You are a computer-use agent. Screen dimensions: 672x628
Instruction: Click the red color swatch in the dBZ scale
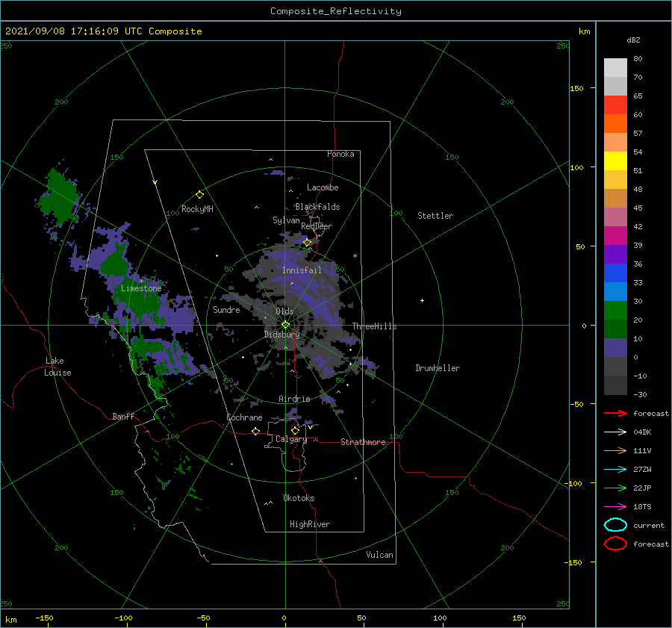(615, 105)
